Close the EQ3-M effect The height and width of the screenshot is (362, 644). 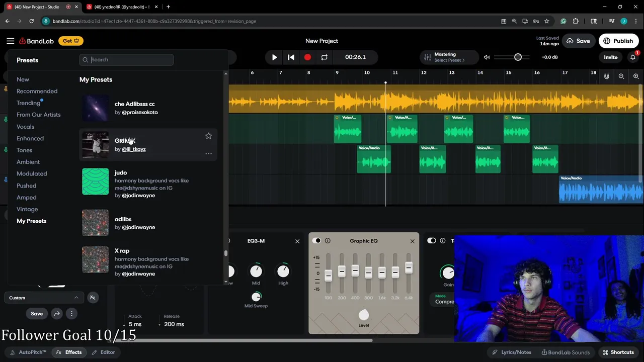click(x=297, y=241)
